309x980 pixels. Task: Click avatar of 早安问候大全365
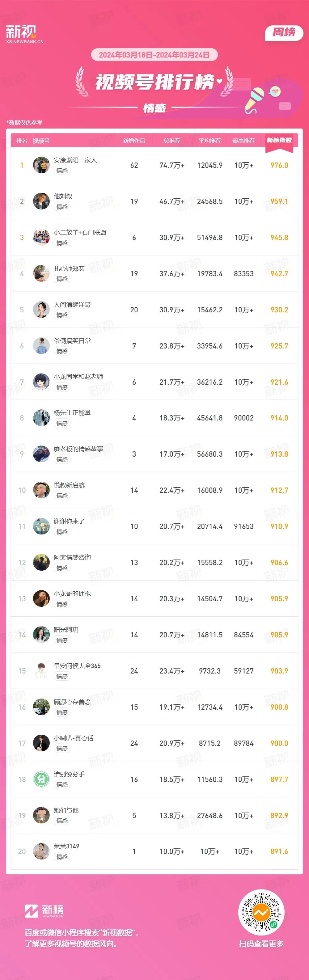[x=41, y=671]
